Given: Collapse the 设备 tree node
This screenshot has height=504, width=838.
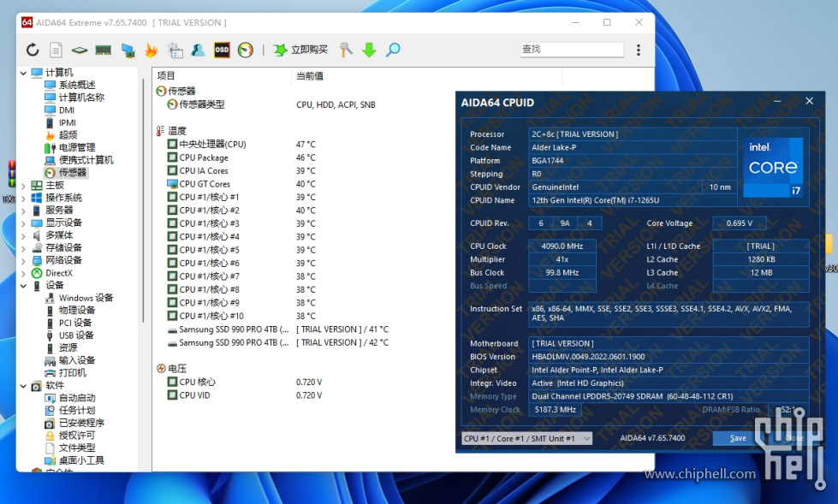Looking at the screenshot, I should pyautogui.click(x=23, y=286).
